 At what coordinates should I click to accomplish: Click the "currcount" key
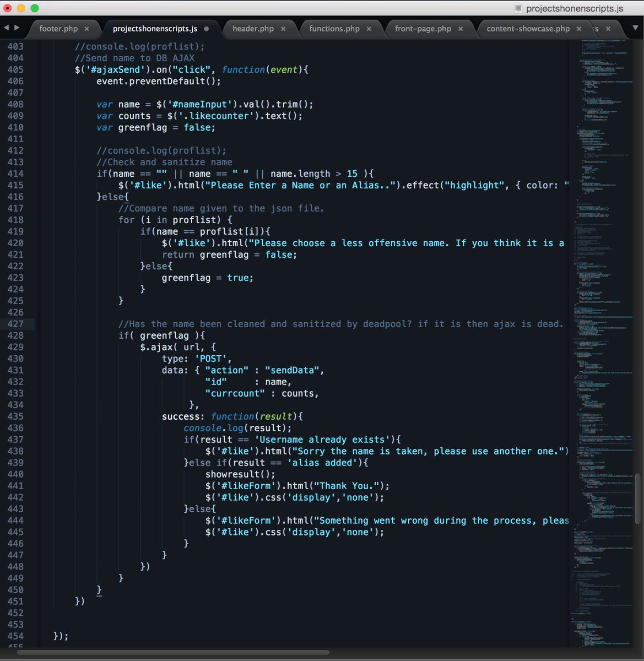pyautogui.click(x=235, y=393)
